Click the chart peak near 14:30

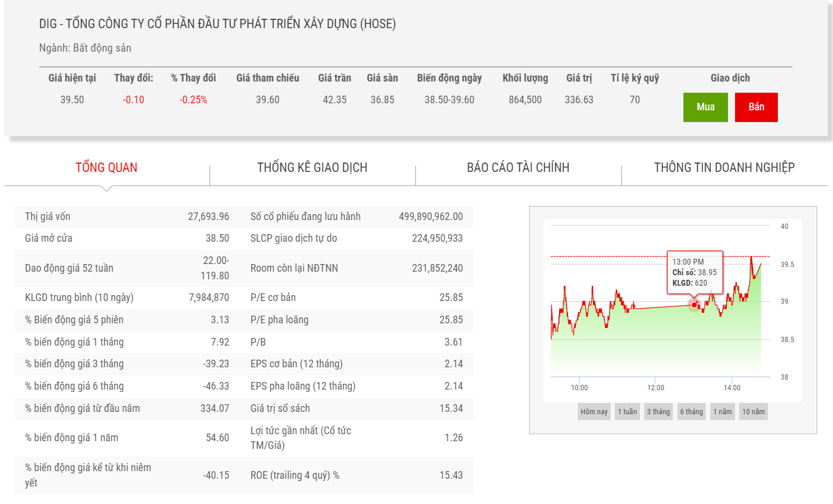click(751, 257)
